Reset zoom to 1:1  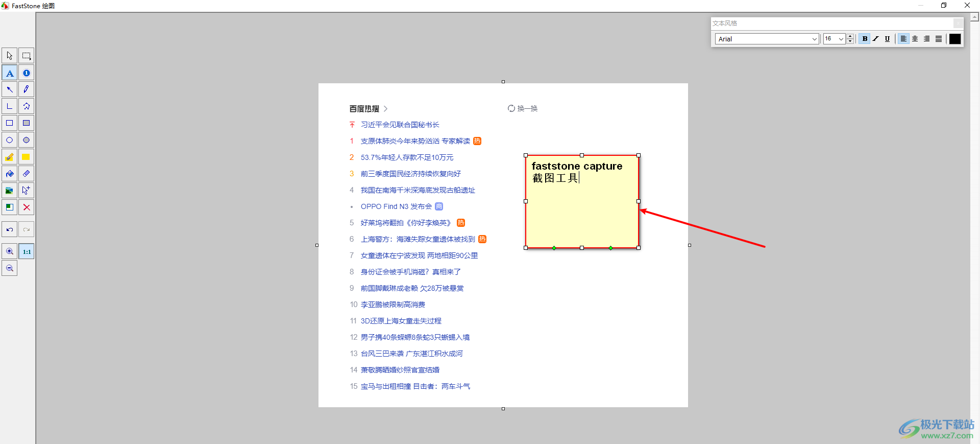27,251
